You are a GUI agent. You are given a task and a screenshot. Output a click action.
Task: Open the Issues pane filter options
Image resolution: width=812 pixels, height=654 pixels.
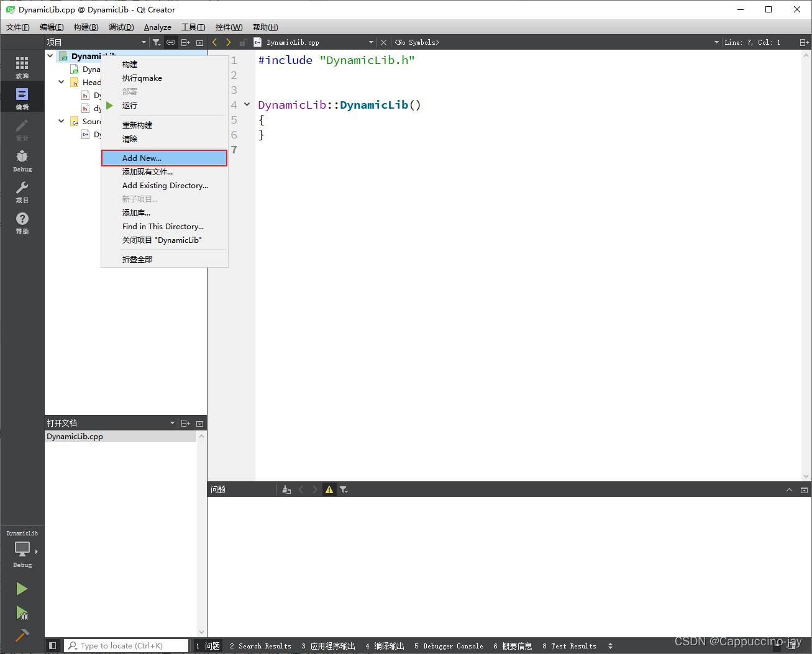point(344,489)
